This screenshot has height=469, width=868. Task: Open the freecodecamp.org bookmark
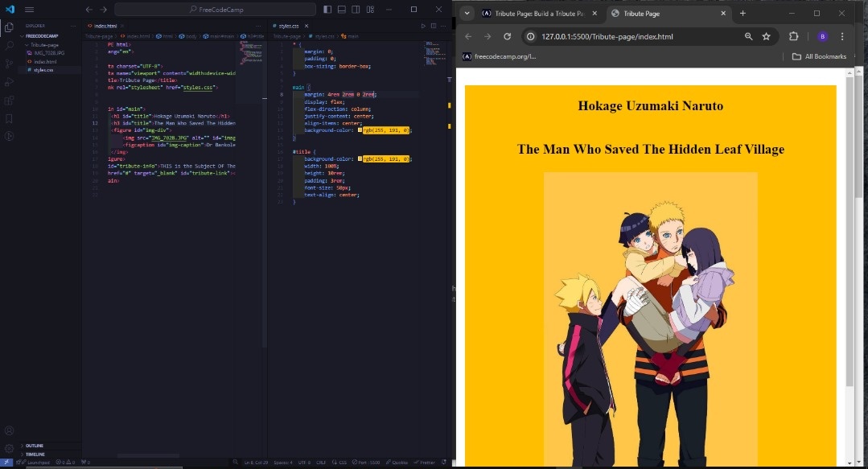pos(500,56)
